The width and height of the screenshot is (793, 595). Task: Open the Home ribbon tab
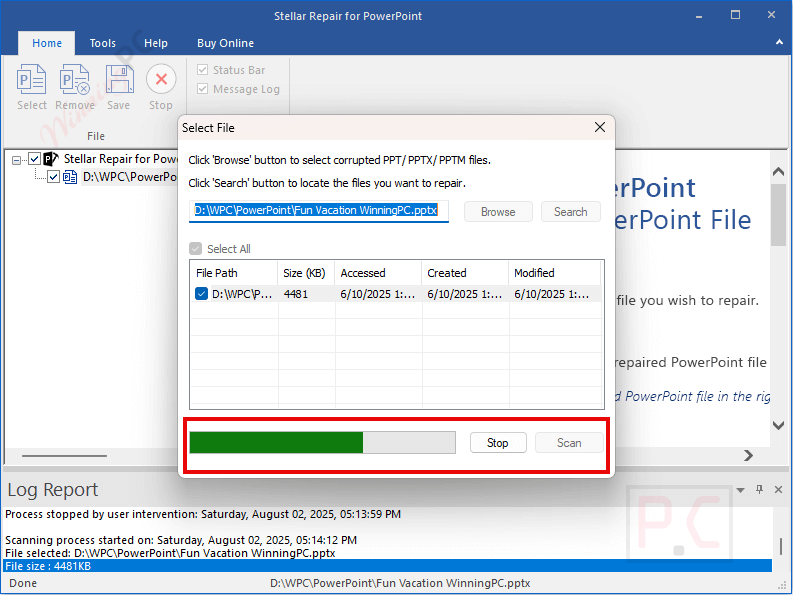[47, 43]
